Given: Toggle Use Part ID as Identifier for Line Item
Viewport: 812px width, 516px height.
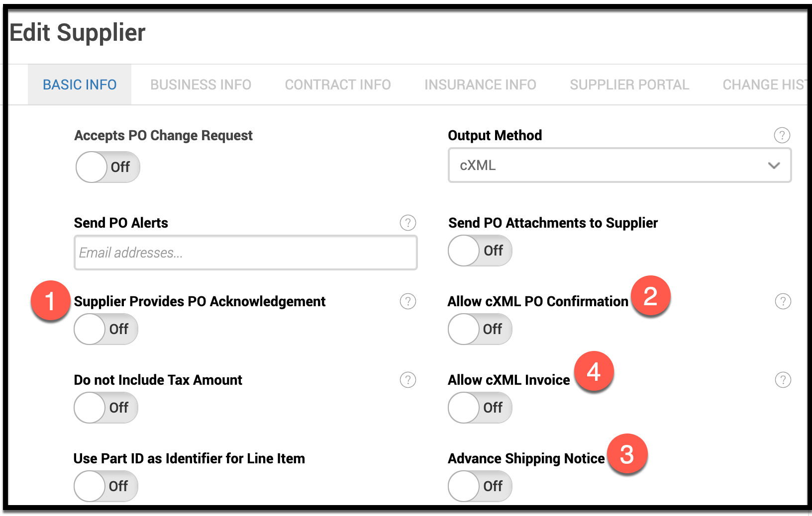Looking at the screenshot, I should [x=106, y=486].
